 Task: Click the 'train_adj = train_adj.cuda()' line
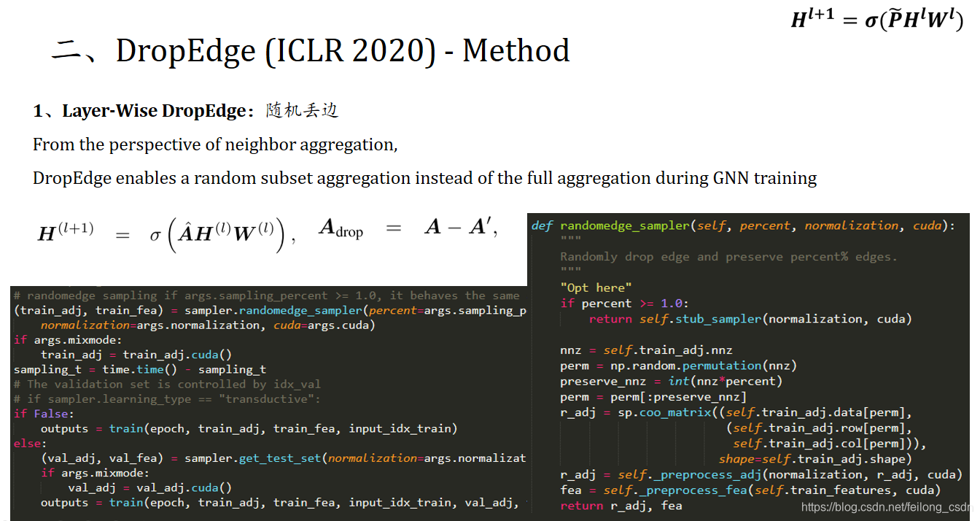tap(136, 355)
